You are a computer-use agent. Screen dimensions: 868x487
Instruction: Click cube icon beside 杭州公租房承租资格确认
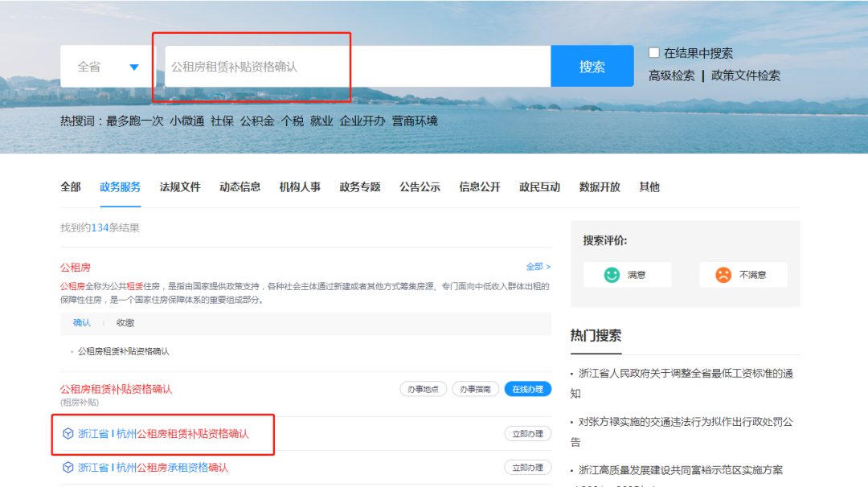68,468
